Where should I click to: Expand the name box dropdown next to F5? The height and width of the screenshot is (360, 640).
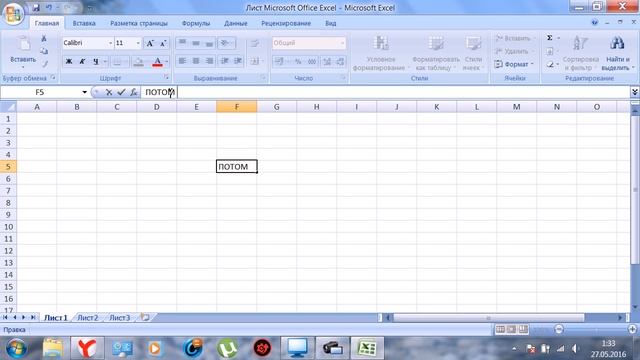84,92
